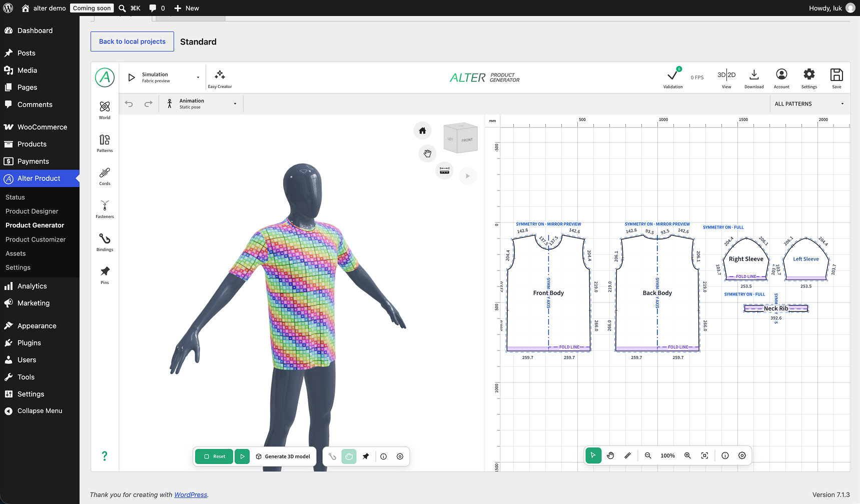Click the measure ruler icon in 3D view

point(444,170)
